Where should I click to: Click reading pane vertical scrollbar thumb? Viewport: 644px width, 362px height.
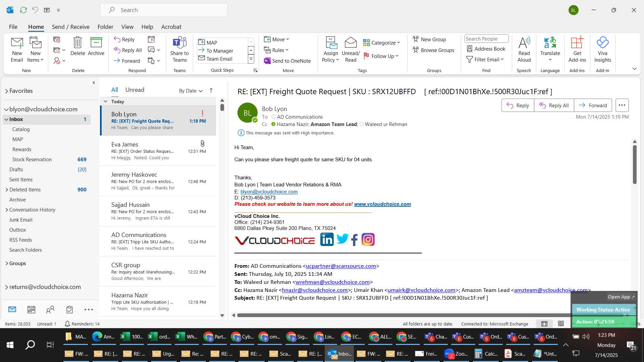click(x=635, y=165)
